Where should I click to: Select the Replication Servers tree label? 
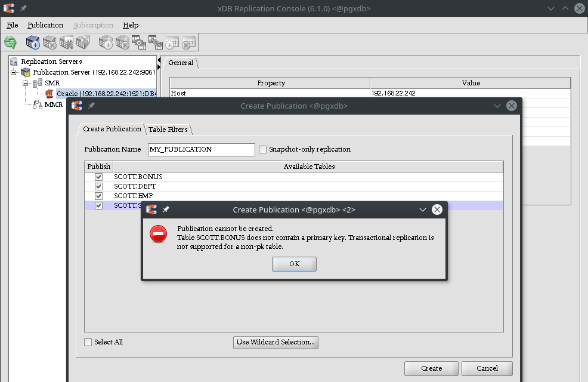click(51, 61)
